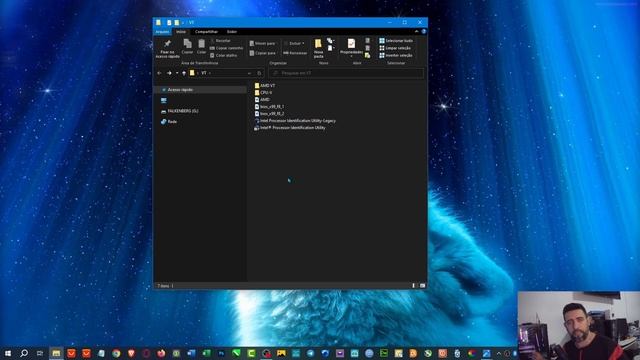Select the bios file ending in _2
The height and width of the screenshot is (360, 640).
269,113
